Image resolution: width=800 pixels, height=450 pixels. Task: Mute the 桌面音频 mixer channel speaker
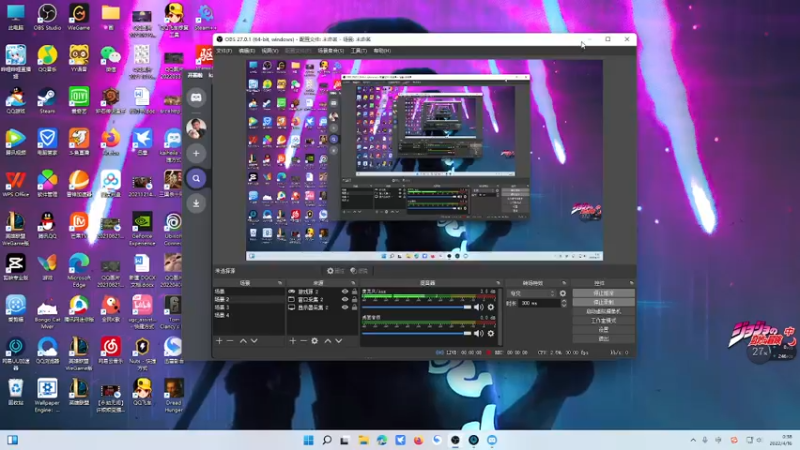click(x=479, y=333)
